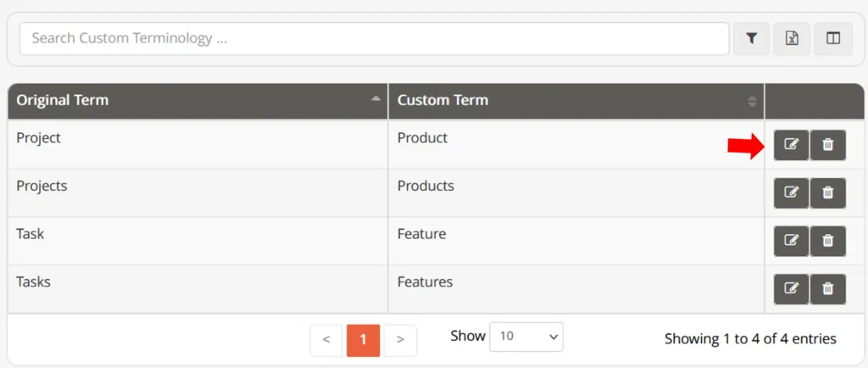Export table with the Excel icon
The image size is (868, 368).
click(x=793, y=38)
